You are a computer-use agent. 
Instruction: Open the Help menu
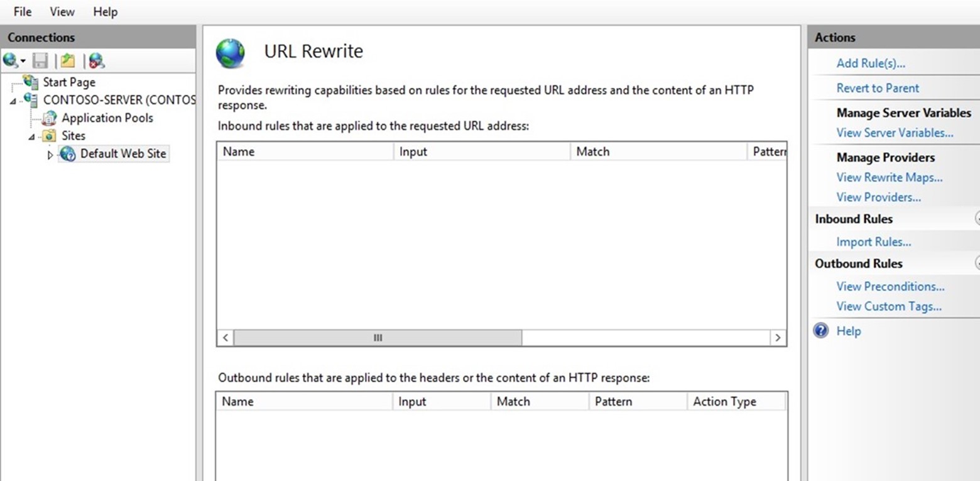(x=105, y=12)
